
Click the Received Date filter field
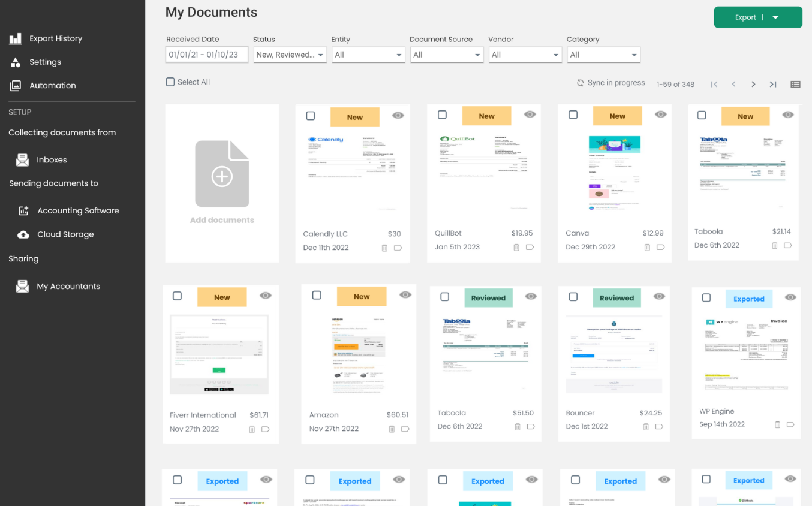(206, 54)
